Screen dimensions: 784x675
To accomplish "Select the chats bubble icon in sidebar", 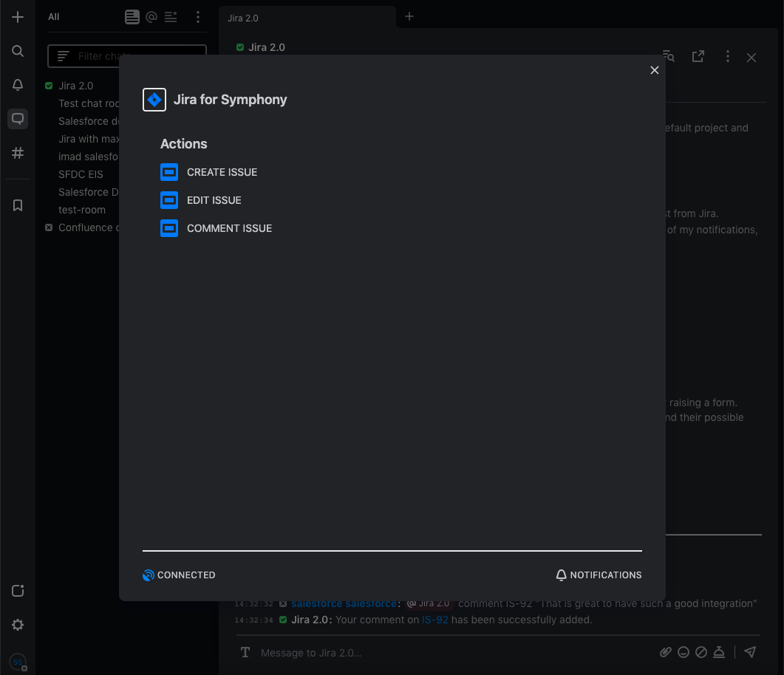I will (18, 119).
